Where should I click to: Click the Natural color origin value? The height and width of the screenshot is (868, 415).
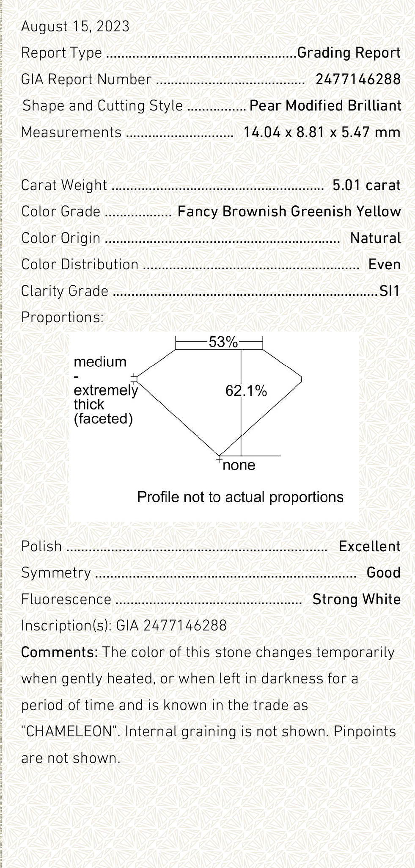click(375, 238)
